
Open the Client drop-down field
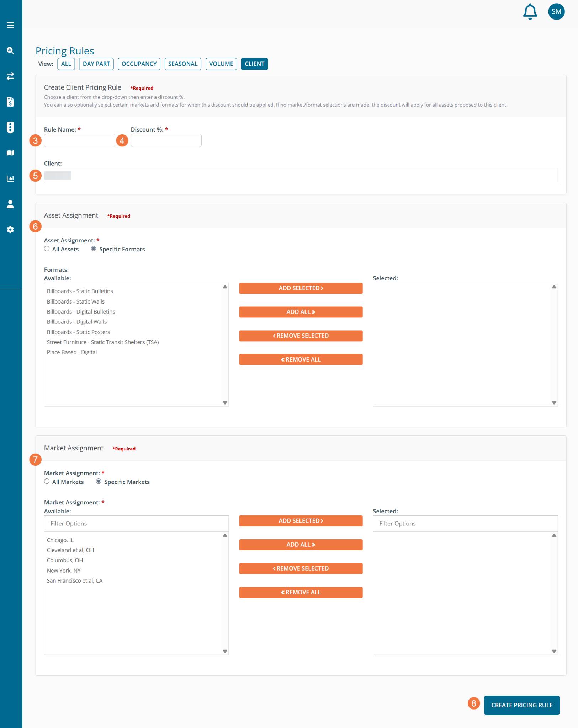(x=301, y=175)
